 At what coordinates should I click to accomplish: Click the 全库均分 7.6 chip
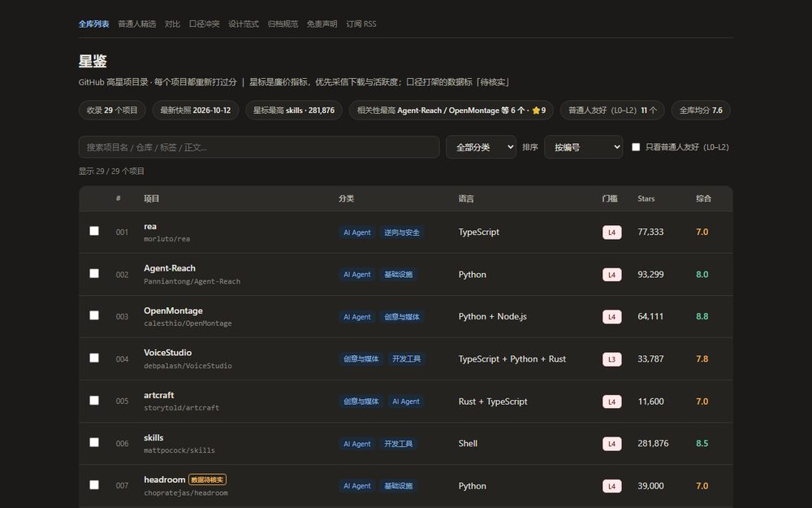pos(701,111)
